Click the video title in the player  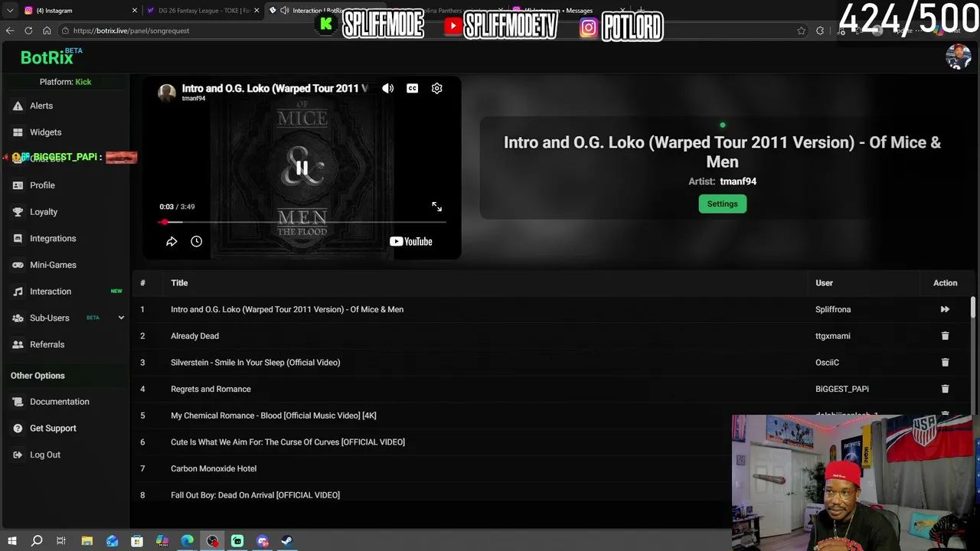tap(275, 88)
